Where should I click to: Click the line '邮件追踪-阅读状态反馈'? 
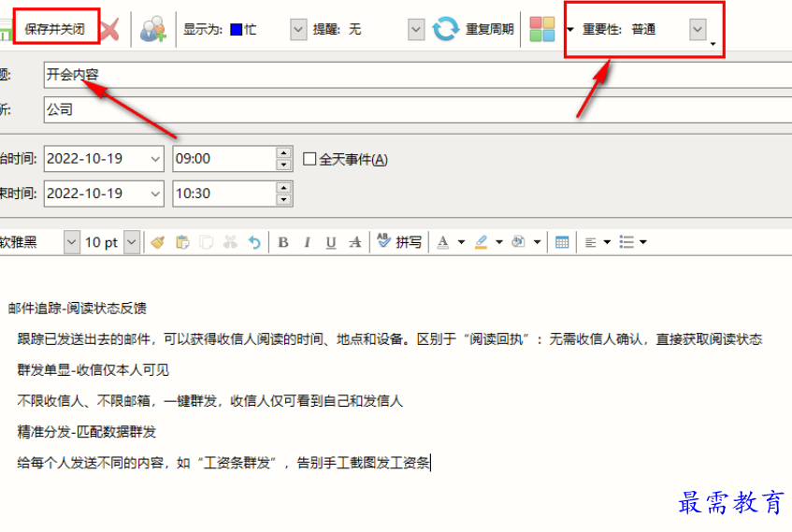(78, 309)
